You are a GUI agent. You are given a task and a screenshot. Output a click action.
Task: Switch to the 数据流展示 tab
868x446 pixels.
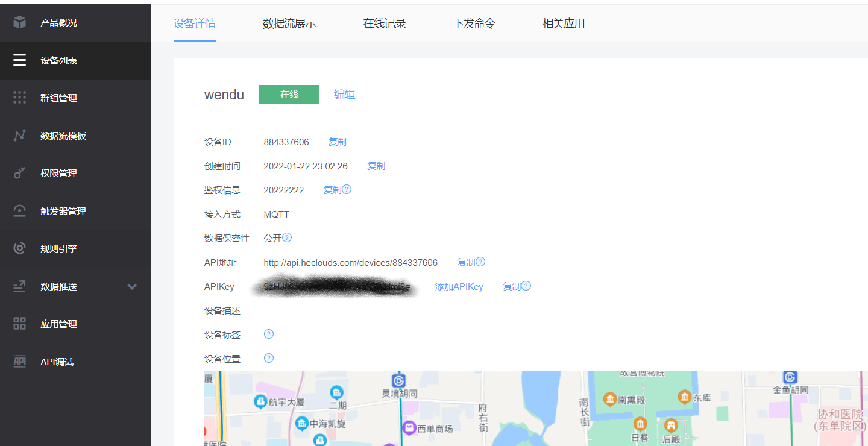click(289, 24)
